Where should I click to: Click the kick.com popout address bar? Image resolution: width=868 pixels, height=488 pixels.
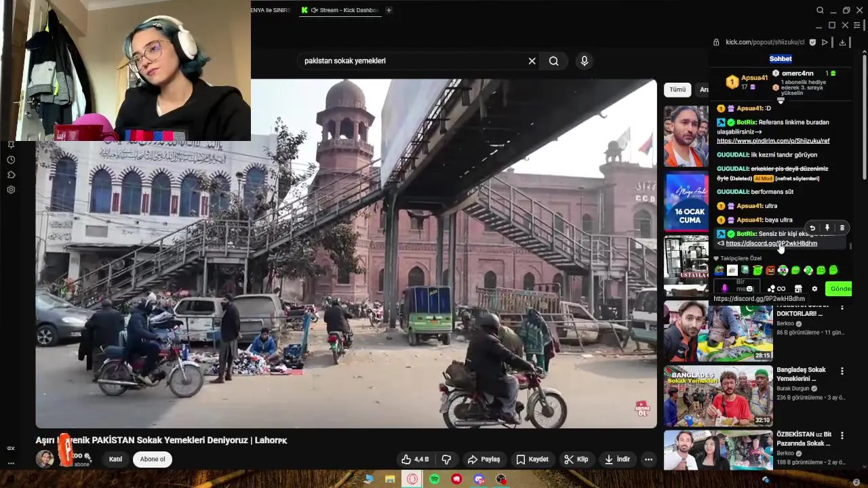[765, 42]
